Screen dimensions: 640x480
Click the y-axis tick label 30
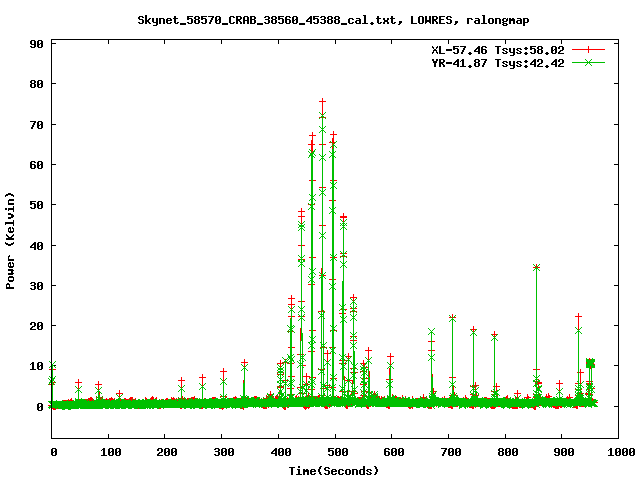[36, 286]
